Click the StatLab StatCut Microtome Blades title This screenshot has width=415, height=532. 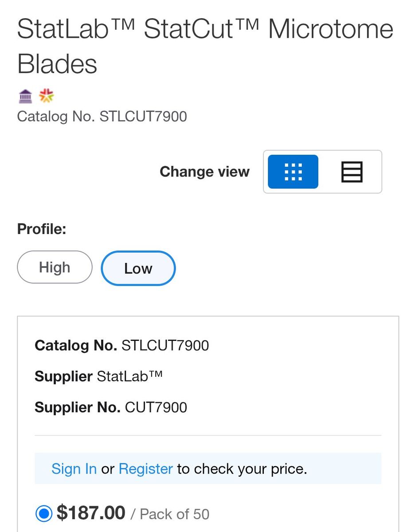click(205, 46)
